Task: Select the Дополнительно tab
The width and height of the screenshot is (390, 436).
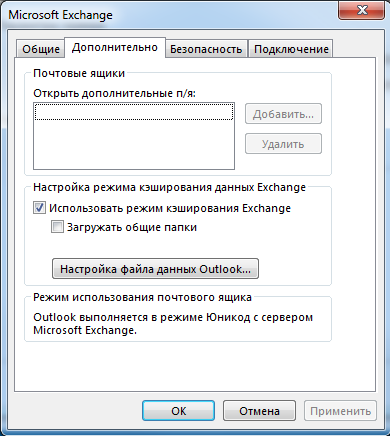Action: click(x=115, y=47)
